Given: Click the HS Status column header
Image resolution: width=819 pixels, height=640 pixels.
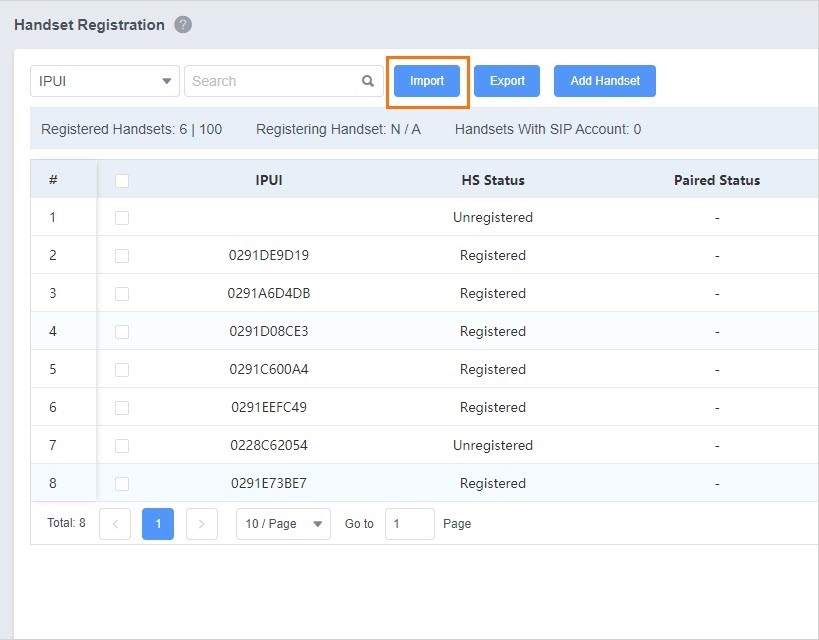Looking at the screenshot, I should 493,180.
